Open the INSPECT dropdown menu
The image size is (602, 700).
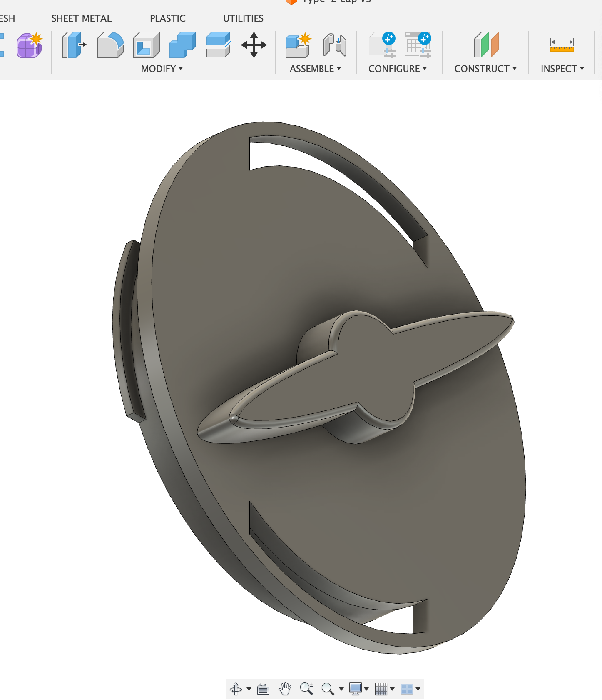point(562,69)
